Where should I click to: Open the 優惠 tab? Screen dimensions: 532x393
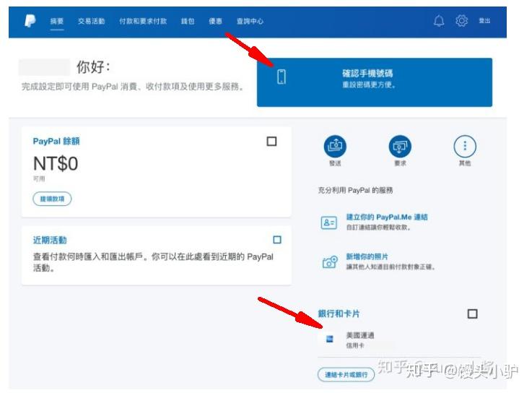(x=215, y=21)
